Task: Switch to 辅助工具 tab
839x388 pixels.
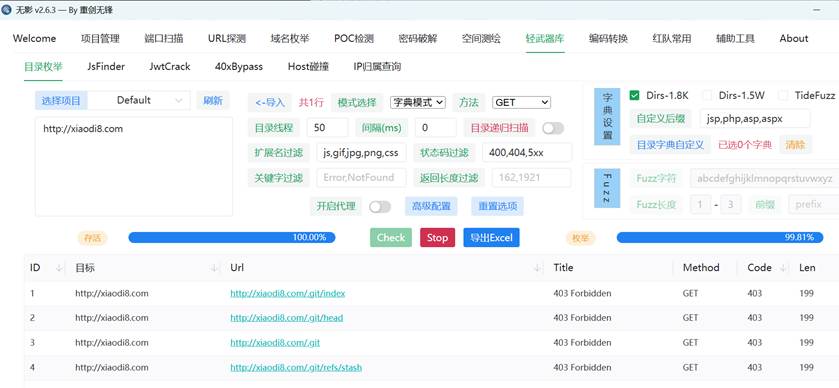Action: 735,39
